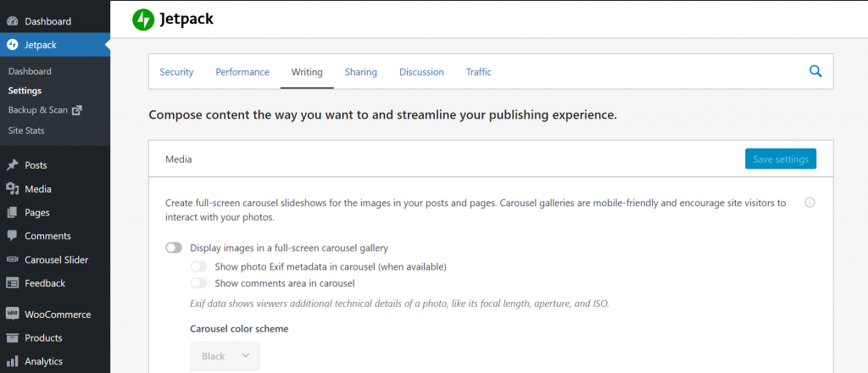Open the Products menu label
This screenshot has height=373, width=868.
pyautogui.click(x=43, y=337)
